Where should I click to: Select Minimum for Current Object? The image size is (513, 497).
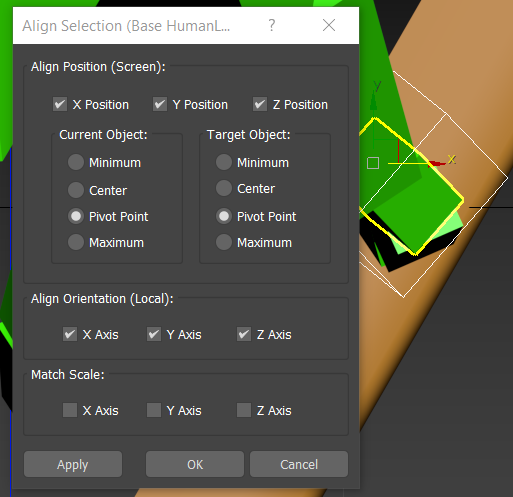[76, 162]
